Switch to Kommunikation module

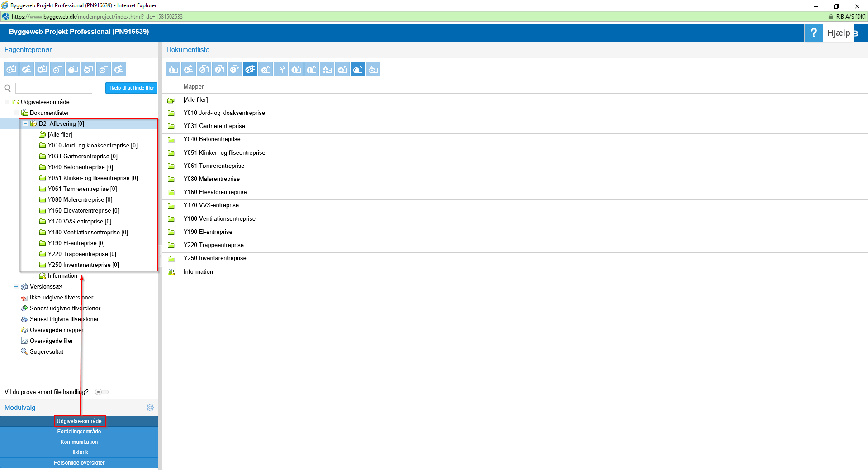coord(79,442)
